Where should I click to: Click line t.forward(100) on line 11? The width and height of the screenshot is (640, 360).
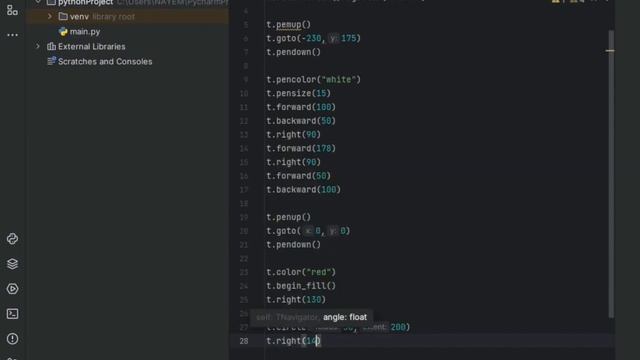click(301, 107)
